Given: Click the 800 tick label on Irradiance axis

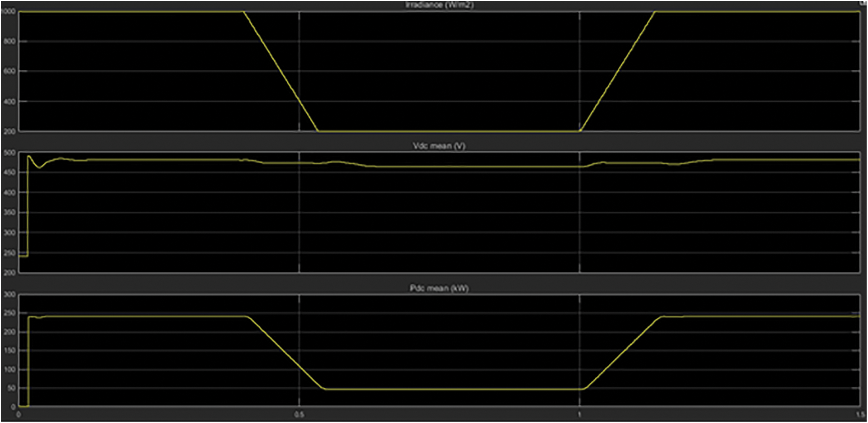Looking at the screenshot, I should pos(9,42).
